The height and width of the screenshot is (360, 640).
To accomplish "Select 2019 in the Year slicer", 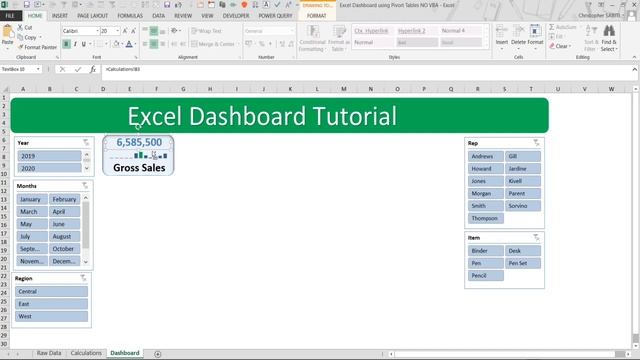I will pos(49,156).
